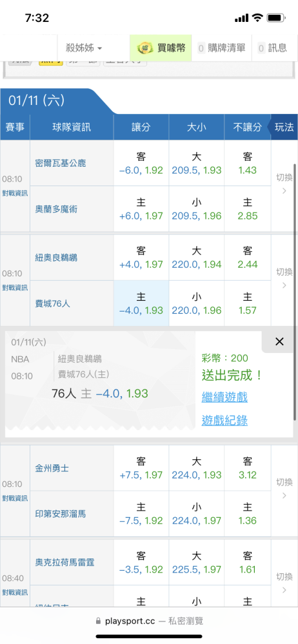298x644 pixels.
Task: Choose Pacers moneyline 1.36
Action: pos(248,514)
